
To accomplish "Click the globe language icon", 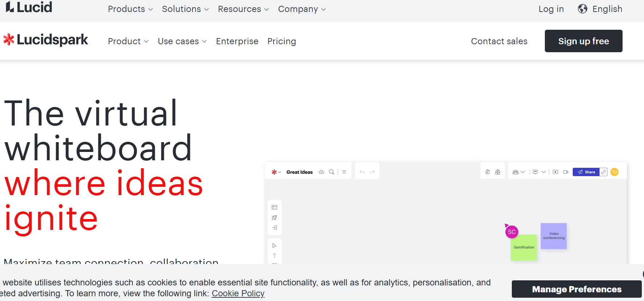I will [582, 9].
